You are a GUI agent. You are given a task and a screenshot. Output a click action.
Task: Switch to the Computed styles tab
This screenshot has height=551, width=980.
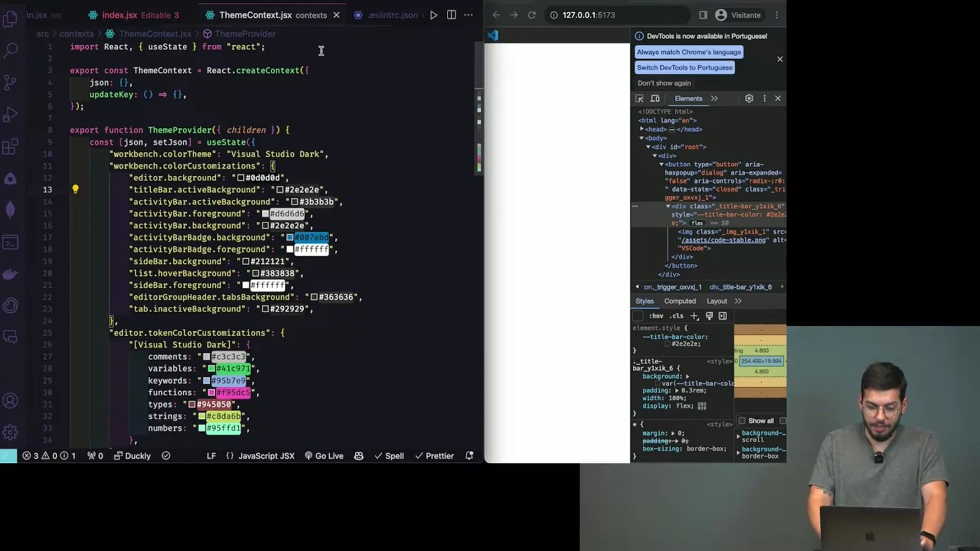coord(679,302)
